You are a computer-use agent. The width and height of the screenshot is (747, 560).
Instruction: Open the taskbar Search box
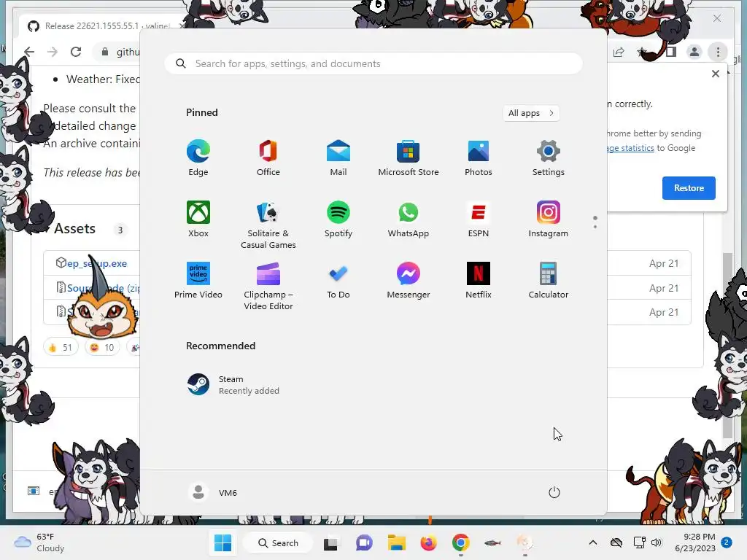point(278,542)
